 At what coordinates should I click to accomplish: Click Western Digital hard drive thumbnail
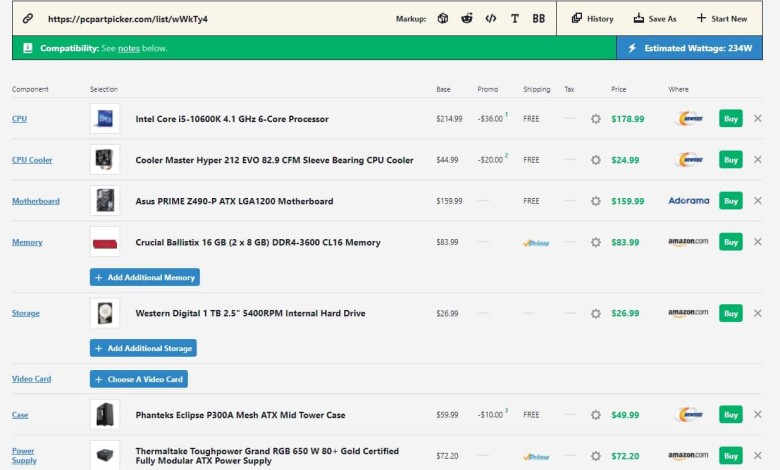105,313
